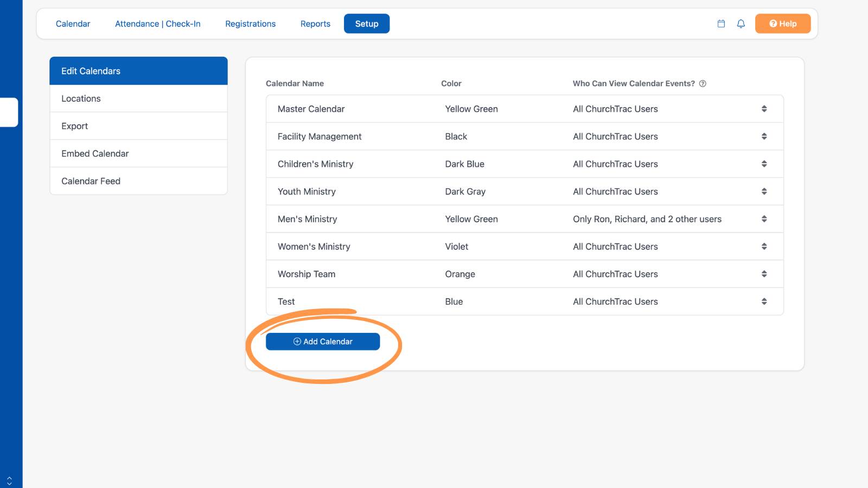Screen dimensions: 868x488
Task: Switch to Attendance | Check-In tab
Action: 158,24
